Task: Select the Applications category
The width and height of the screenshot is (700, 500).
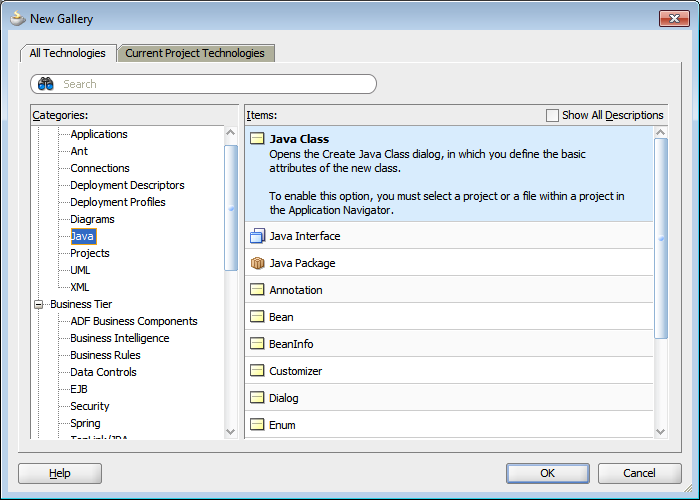Action: 99,134
